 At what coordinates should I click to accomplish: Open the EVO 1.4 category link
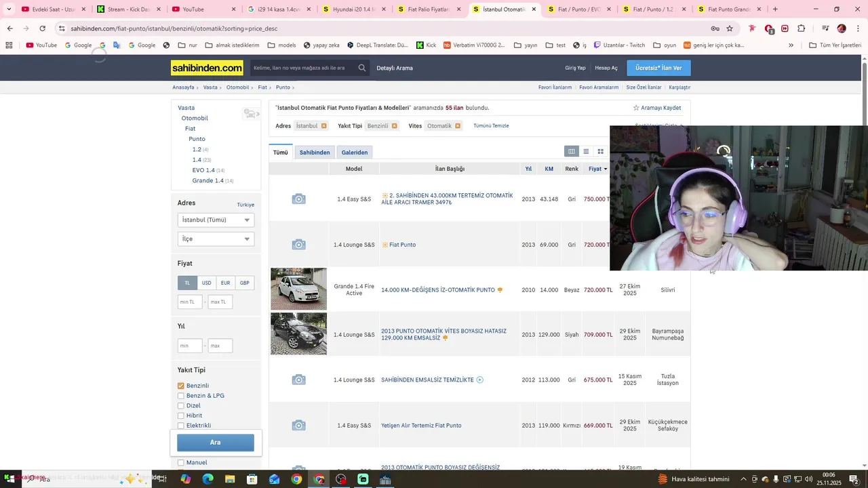coord(203,170)
